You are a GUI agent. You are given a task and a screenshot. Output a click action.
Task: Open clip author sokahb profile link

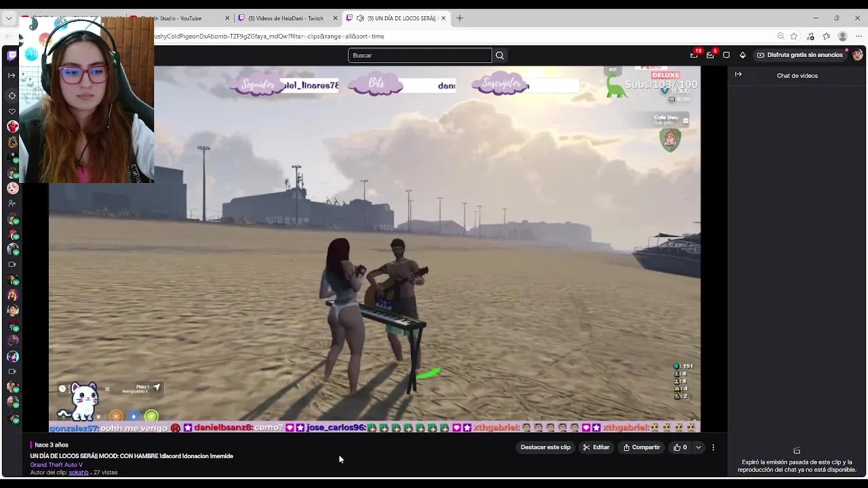coord(79,472)
